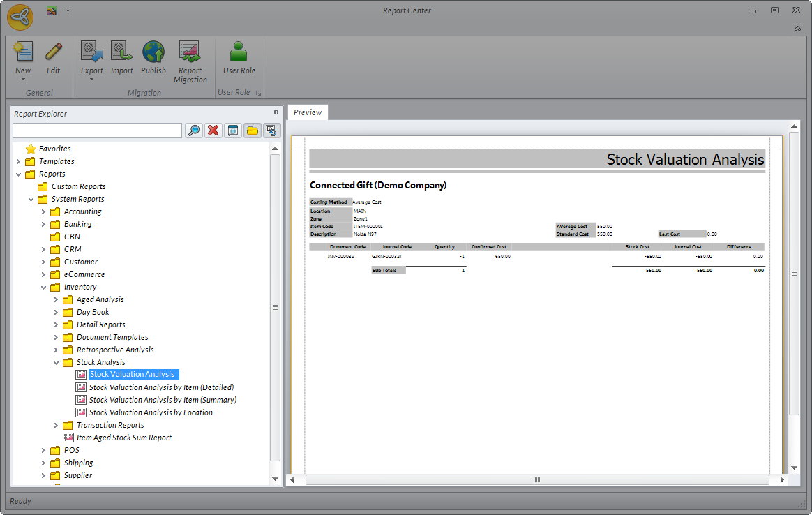
Task: Expand the Transaction Reports folder
Action: point(57,425)
